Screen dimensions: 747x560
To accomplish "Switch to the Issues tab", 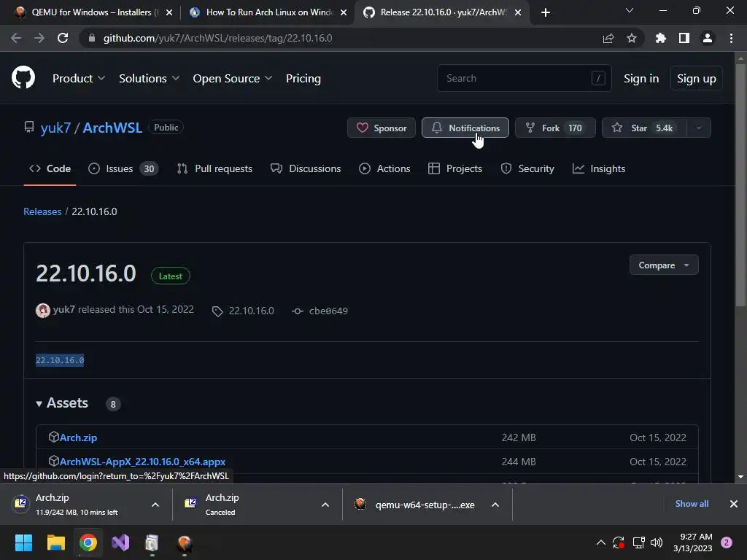I will [123, 168].
